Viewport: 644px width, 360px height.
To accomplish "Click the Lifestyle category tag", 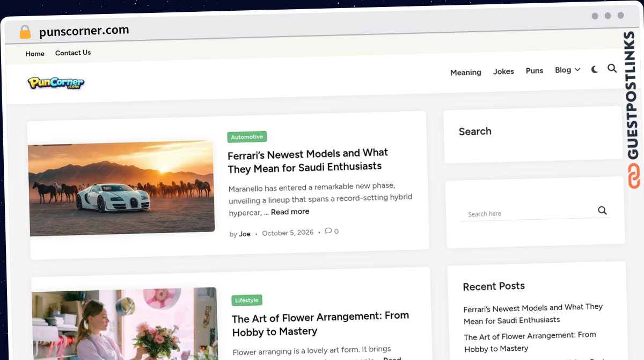I will pos(247,300).
